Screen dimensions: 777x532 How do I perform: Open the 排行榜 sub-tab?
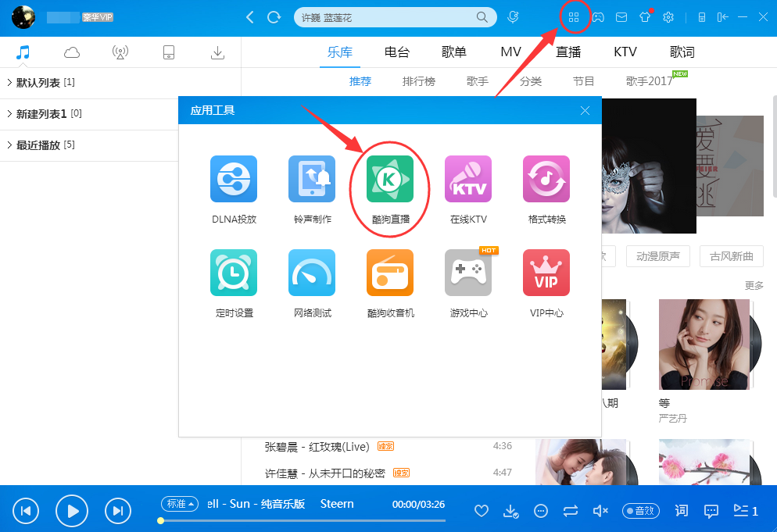pos(418,80)
